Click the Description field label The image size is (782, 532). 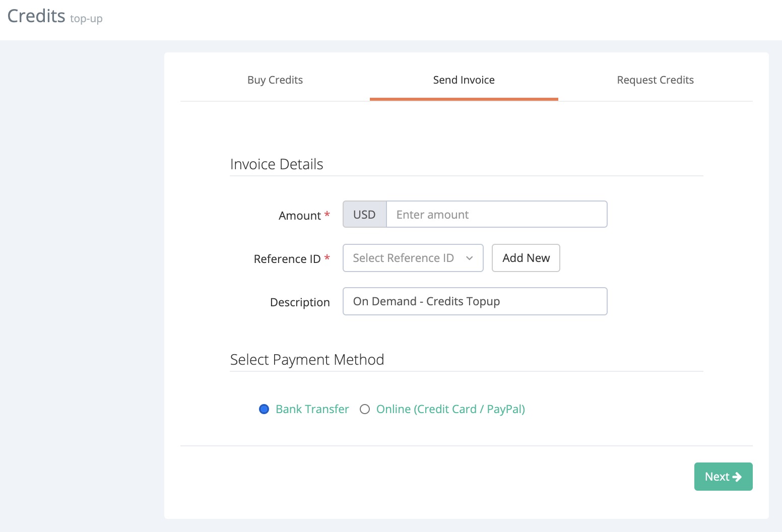(x=300, y=302)
